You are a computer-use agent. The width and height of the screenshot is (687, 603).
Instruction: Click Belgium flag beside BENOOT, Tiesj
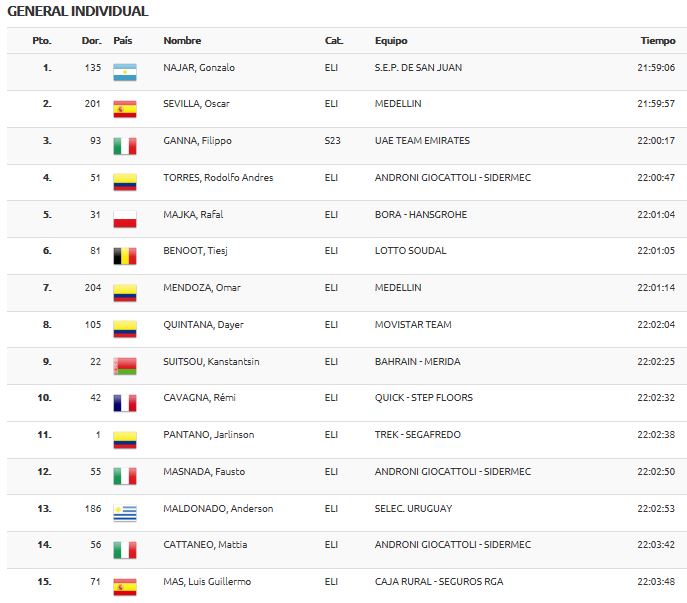125,256
